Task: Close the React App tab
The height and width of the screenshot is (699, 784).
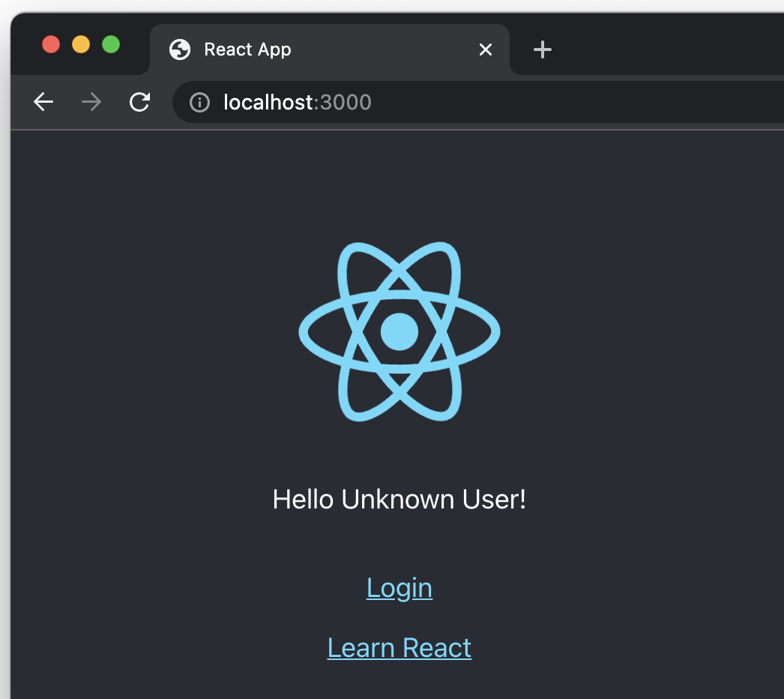Action: pos(486,49)
